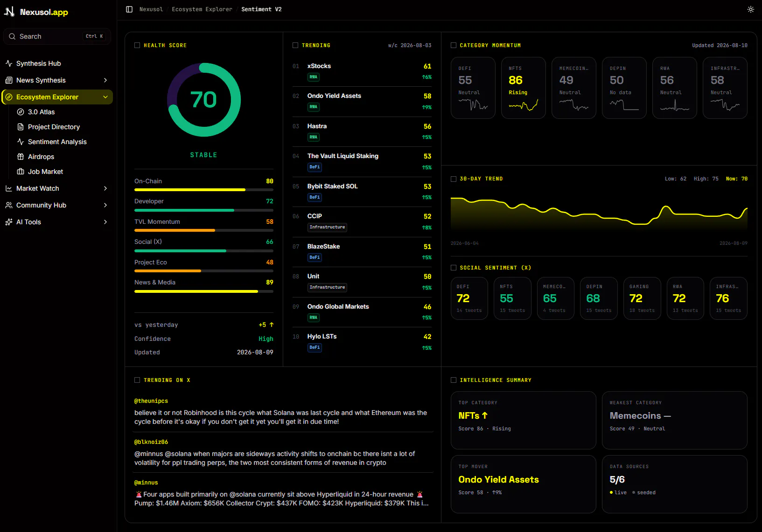This screenshot has width=762, height=532.
Task: Expand the Community Hub chevron
Action: [105, 205]
